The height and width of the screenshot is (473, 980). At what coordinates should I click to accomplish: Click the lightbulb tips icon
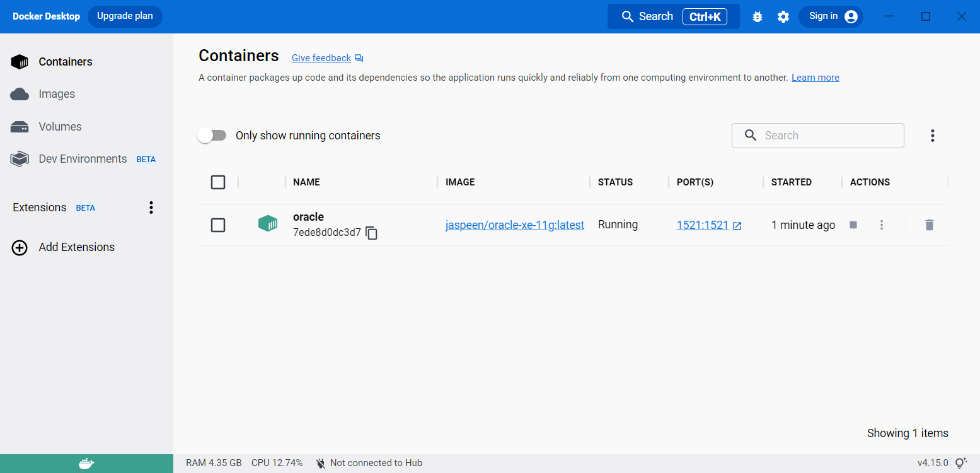click(960, 463)
